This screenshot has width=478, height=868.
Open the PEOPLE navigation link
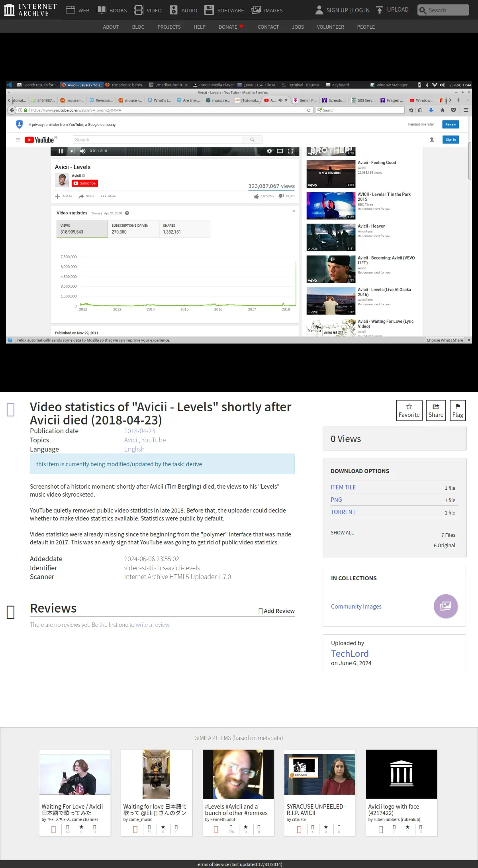pos(366,27)
